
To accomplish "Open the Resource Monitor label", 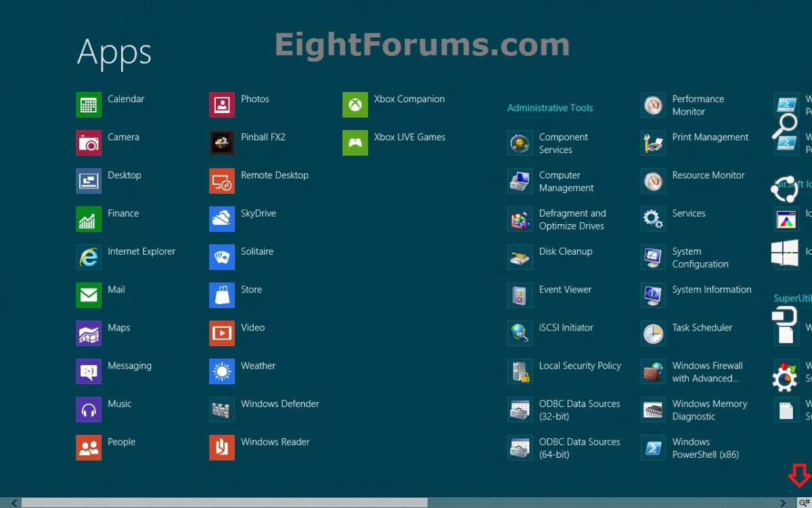I will pyautogui.click(x=708, y=175).
